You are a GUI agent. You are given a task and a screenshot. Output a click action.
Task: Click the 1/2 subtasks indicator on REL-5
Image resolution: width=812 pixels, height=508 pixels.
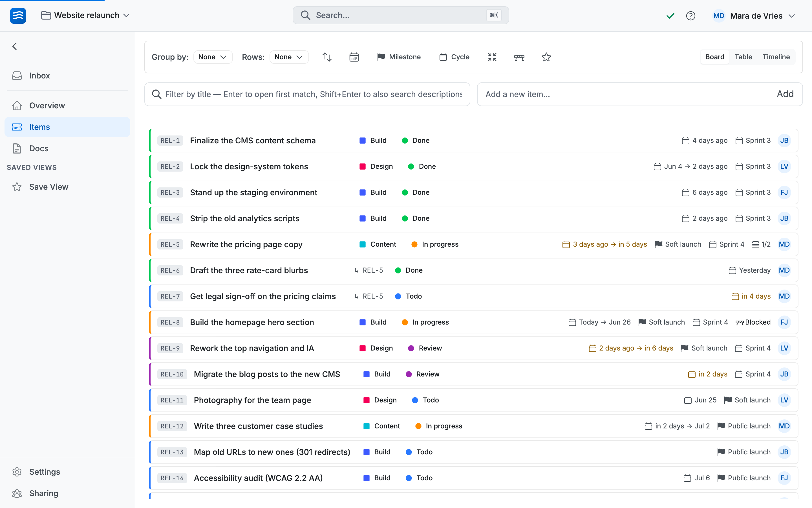[x=761, y=245]
